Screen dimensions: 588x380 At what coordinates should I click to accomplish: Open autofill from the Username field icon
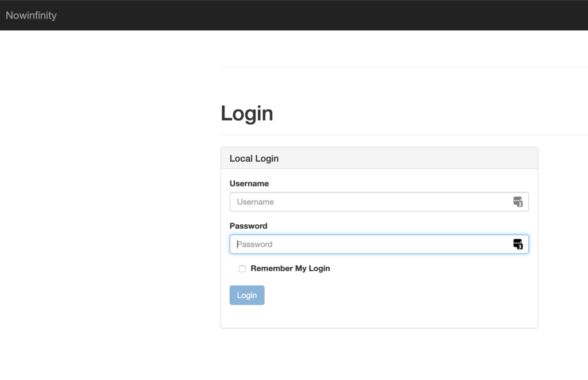[x=518, y=202]
